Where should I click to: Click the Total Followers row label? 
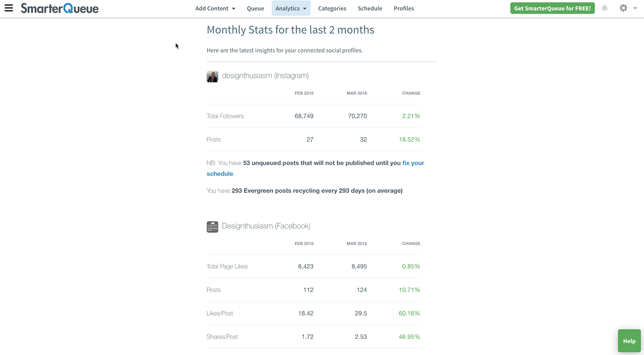225,116
